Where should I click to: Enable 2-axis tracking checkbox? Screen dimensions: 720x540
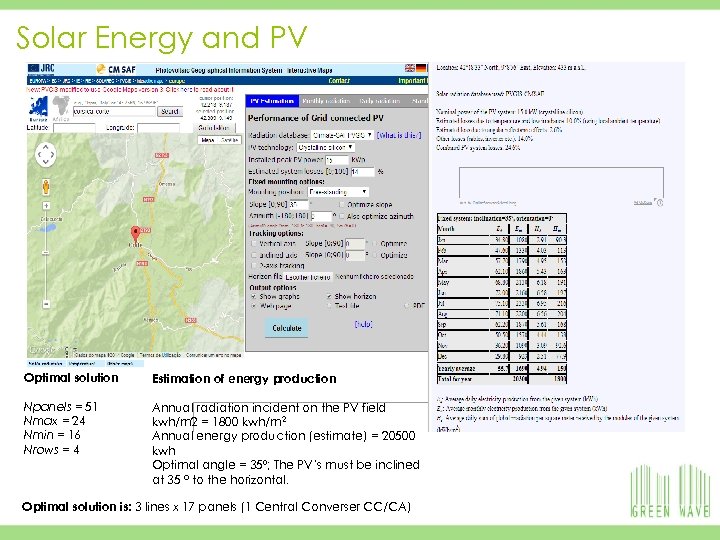point(254,265)
